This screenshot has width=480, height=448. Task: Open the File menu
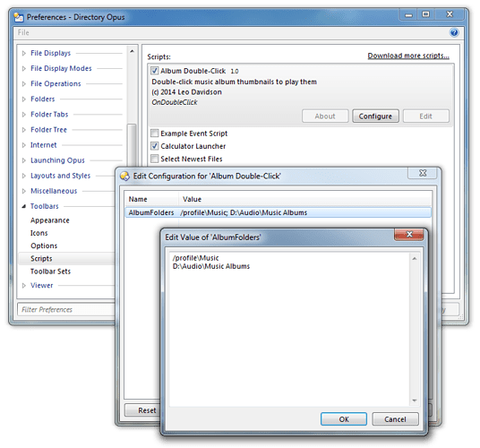click(23, 32)
